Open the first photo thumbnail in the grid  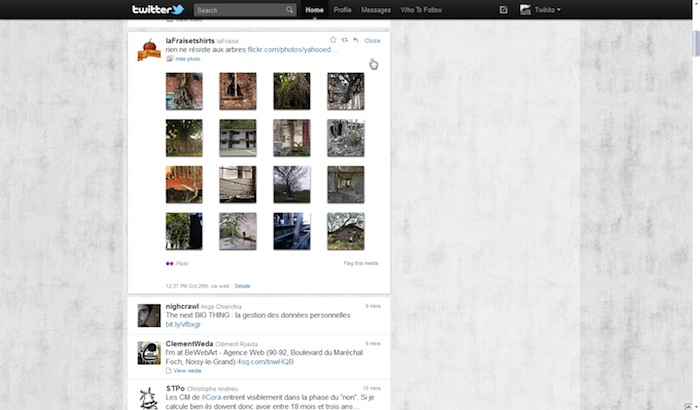click(x=184, y=91)
